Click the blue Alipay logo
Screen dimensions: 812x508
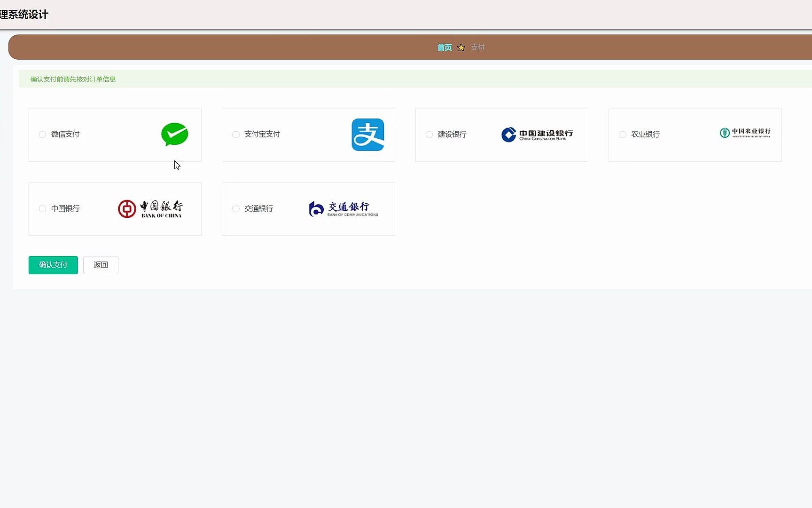[x=368, y=135]
